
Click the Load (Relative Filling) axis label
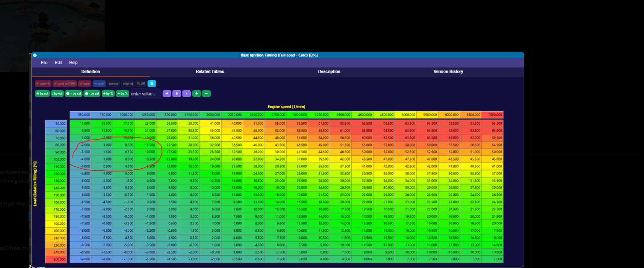pos(35,184)
